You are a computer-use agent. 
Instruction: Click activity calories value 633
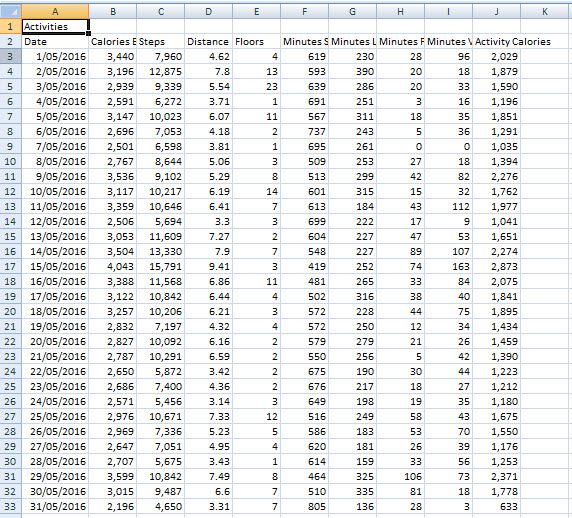tap(496, 506)
